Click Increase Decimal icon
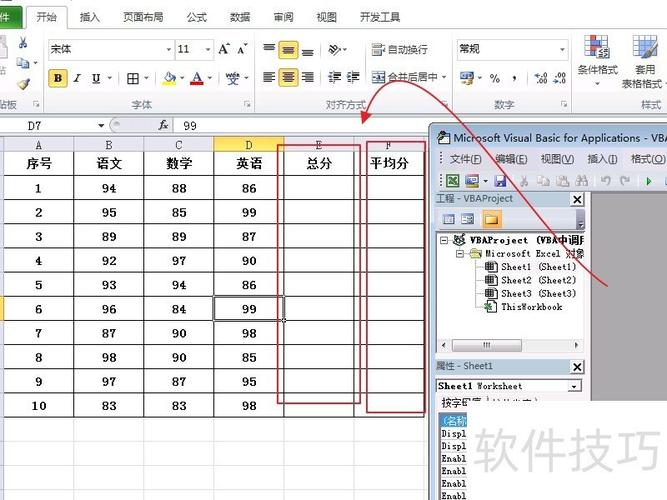667x500 pixels. pos(541,78)
